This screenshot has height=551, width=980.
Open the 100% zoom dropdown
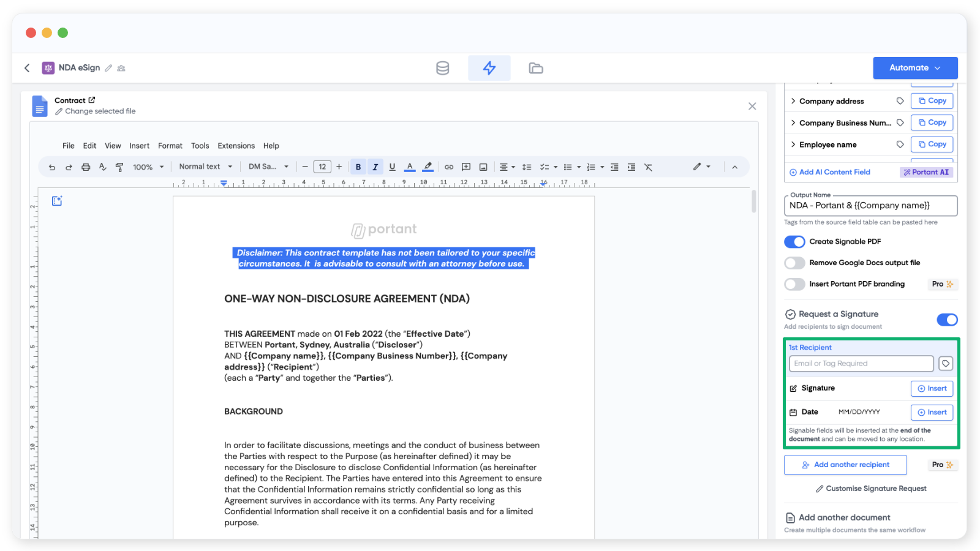(x=148, y=167)
